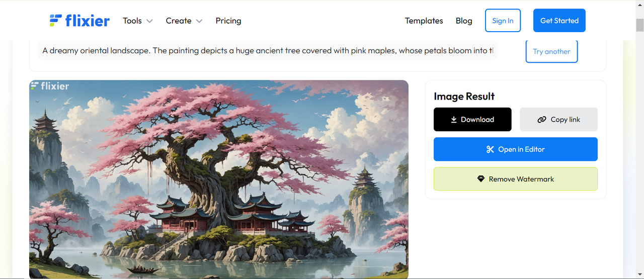This screenshot has width=644, height=279.
Task: Open the Blog link
Action: 464,21
